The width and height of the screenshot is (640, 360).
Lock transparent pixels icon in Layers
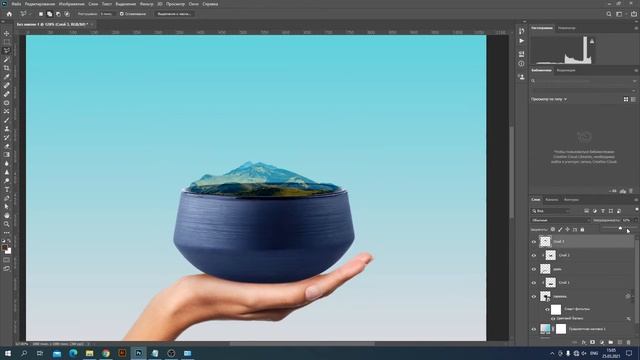click(x=553, y=230)
